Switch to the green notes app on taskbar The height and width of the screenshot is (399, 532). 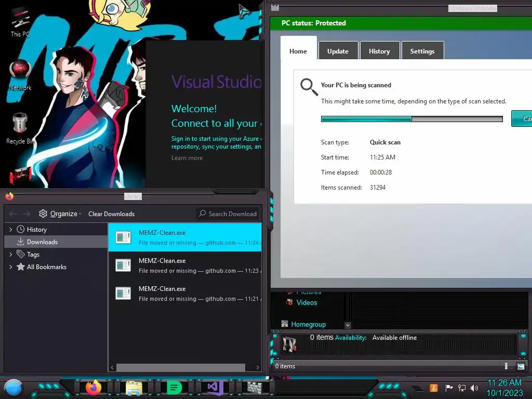click(174, 388)
